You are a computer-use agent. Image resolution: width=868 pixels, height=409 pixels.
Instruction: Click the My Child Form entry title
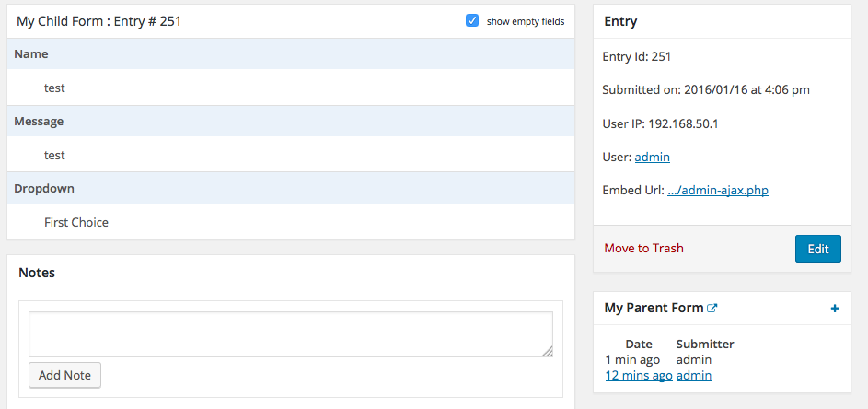pyautogui.click(x=98, y=21)
